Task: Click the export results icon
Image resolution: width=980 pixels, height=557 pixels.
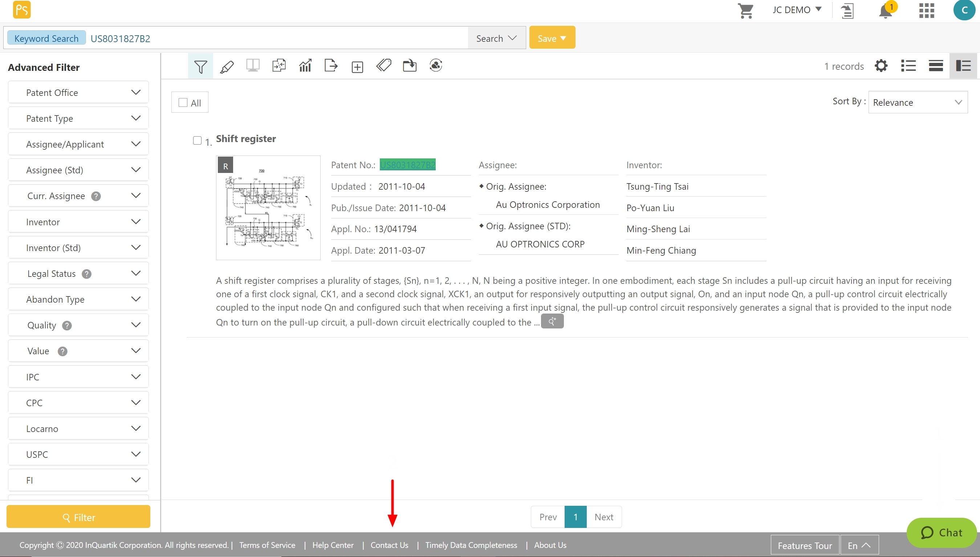Action: 331,66
